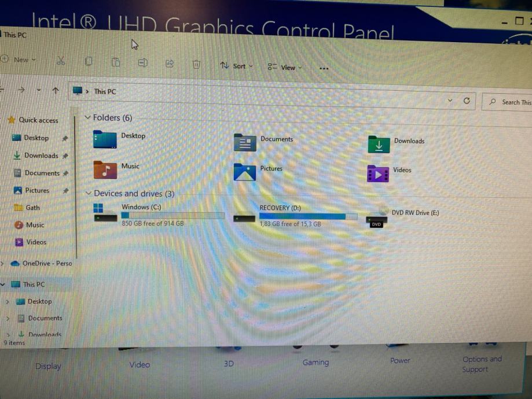Click the Rename icon in toolbar
Viewport: 532px width, 399px height.
pos(143,62)
